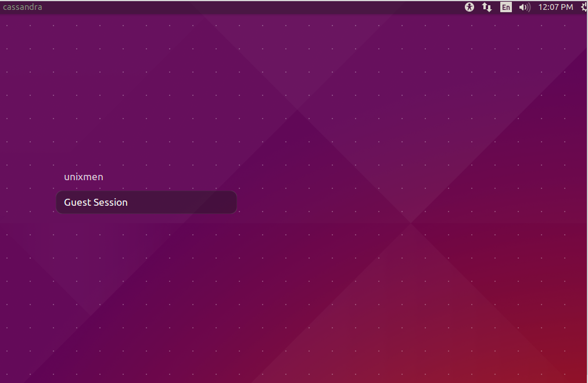This screenshot has width=588, height=383.
Task: Open the clock showing 12:07 PM
Action: 555,7
